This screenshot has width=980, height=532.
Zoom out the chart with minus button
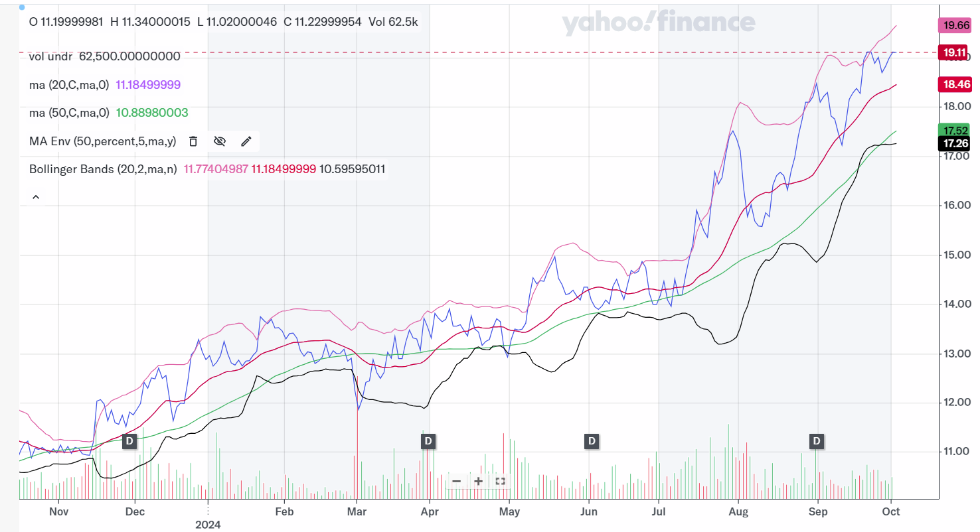tap(456, 481)
